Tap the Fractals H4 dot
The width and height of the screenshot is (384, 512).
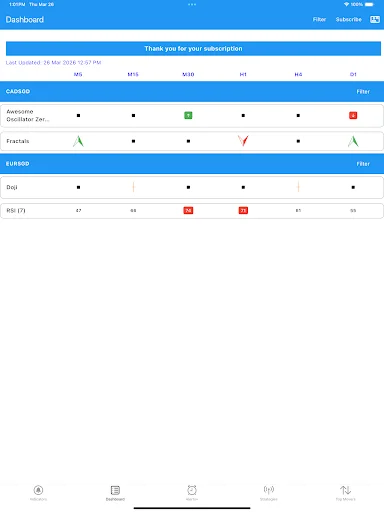298,141
